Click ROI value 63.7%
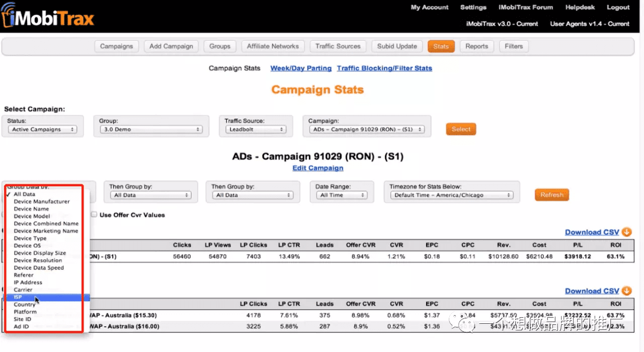Screen dimensions: 644x352 pos(616,315)
